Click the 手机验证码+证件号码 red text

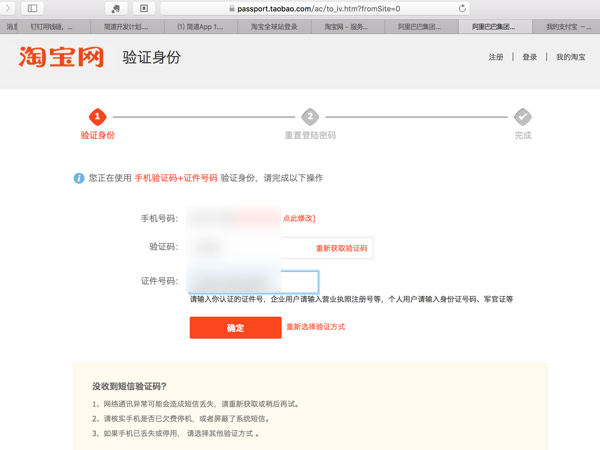click(x=176, y=178)
